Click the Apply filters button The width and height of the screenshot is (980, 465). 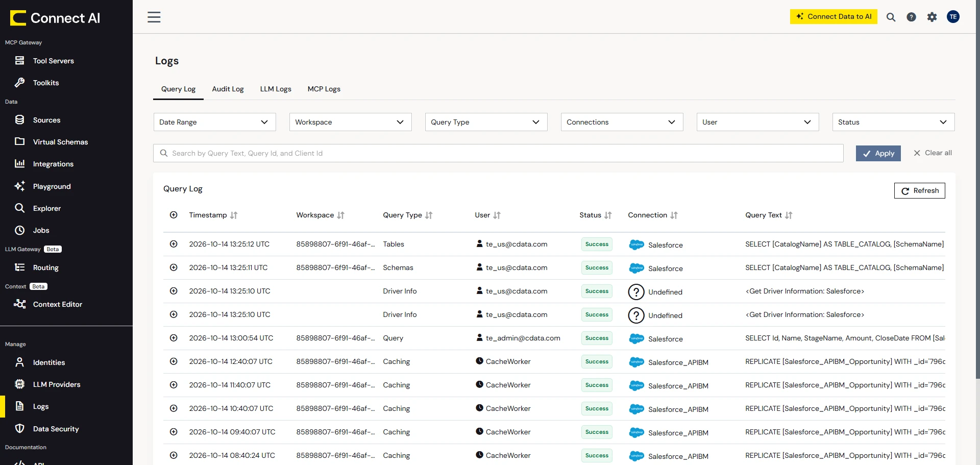pyautogui.click(x=878, y=153)
